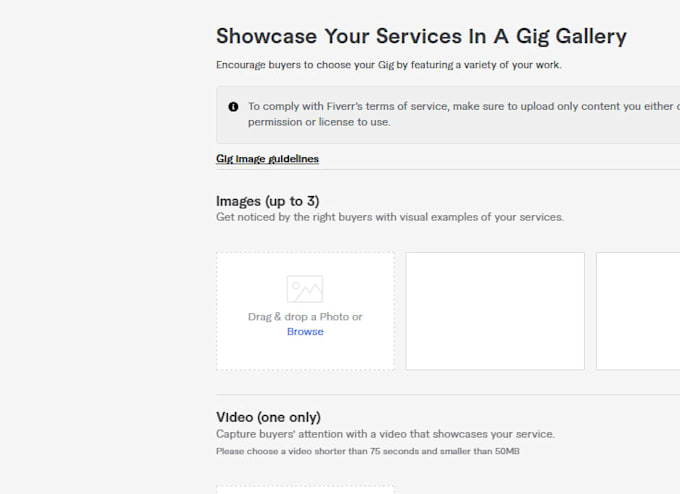The width and height of the screenshot is (680, 494).
Task: Click the dashed video upload box at the bottom
Action: (x=305, y=490)
